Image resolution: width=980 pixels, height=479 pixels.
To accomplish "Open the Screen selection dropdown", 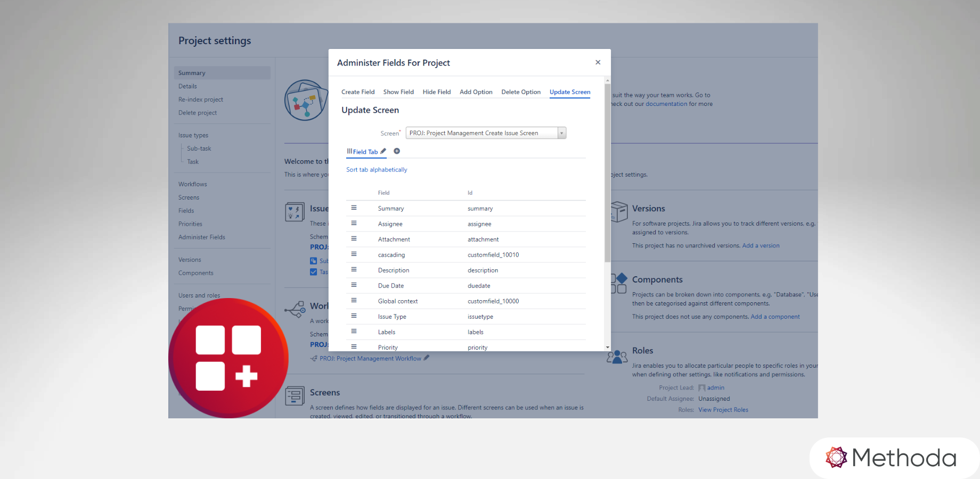I will click(486, 133).
